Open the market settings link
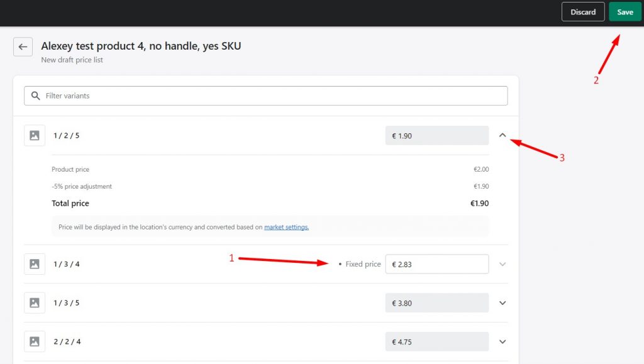The image size is (644, 364). (x=286, y=227)
